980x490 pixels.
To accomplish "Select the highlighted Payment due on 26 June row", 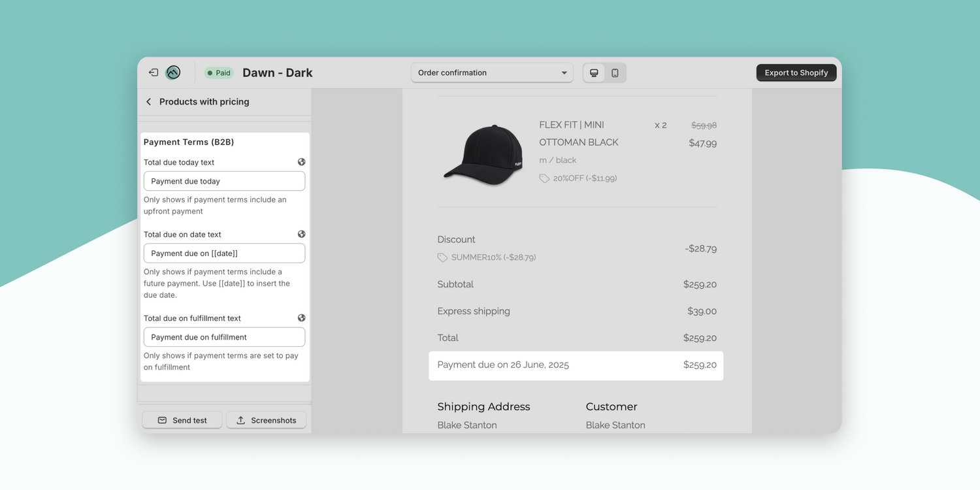I will 576,365.
